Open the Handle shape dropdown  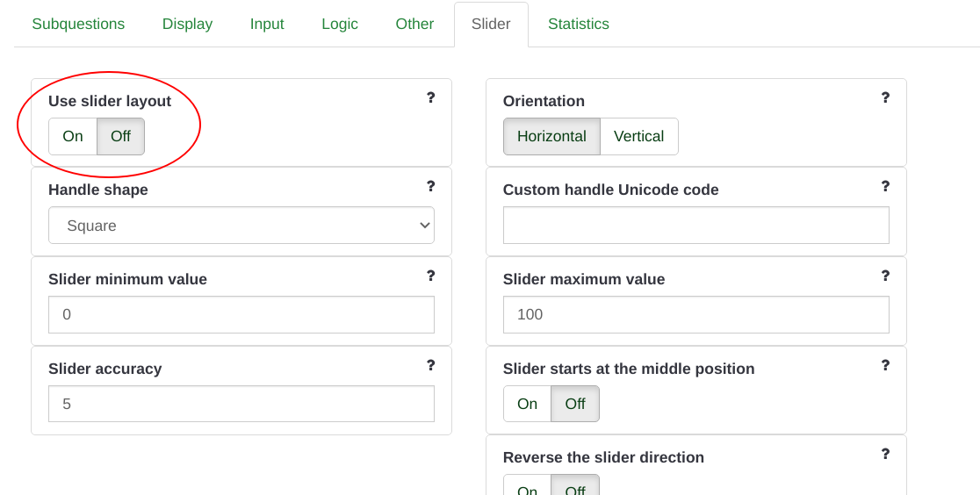[241, 226]
